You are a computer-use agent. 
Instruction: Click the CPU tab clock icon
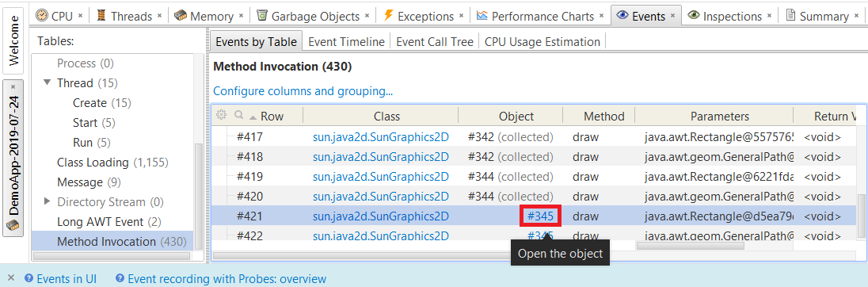coord(41,16)
